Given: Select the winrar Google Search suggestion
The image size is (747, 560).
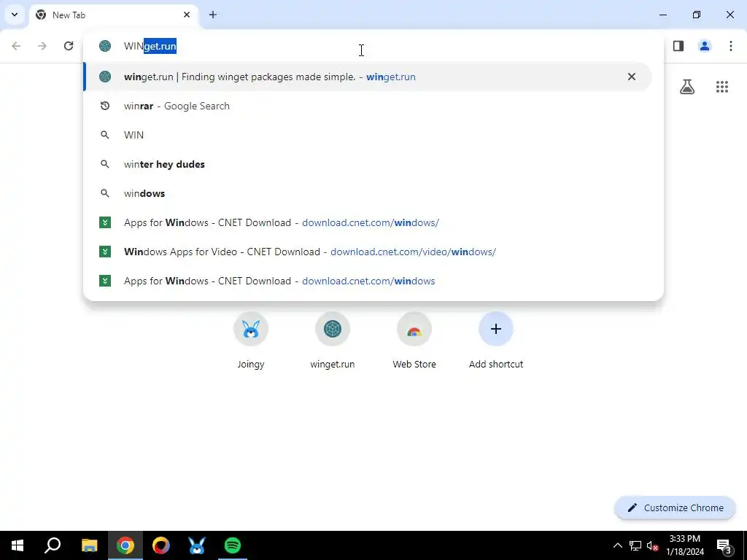Looking at the screenshot, I should click(368, 106).
